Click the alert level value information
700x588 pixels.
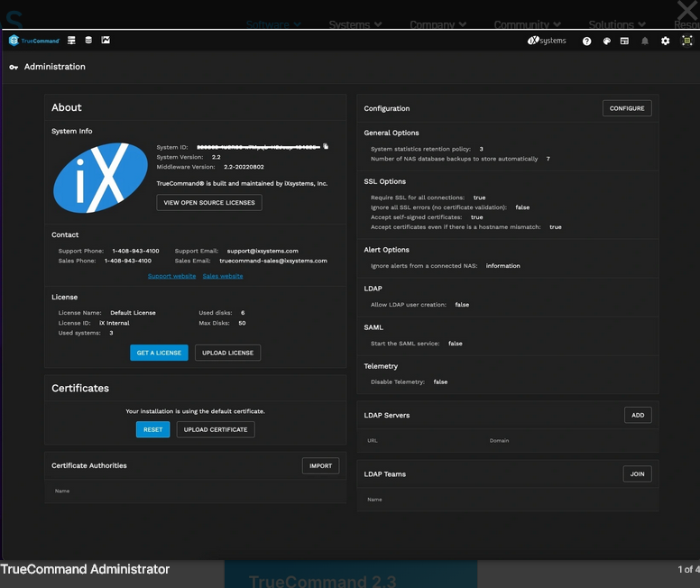(503, 266)
